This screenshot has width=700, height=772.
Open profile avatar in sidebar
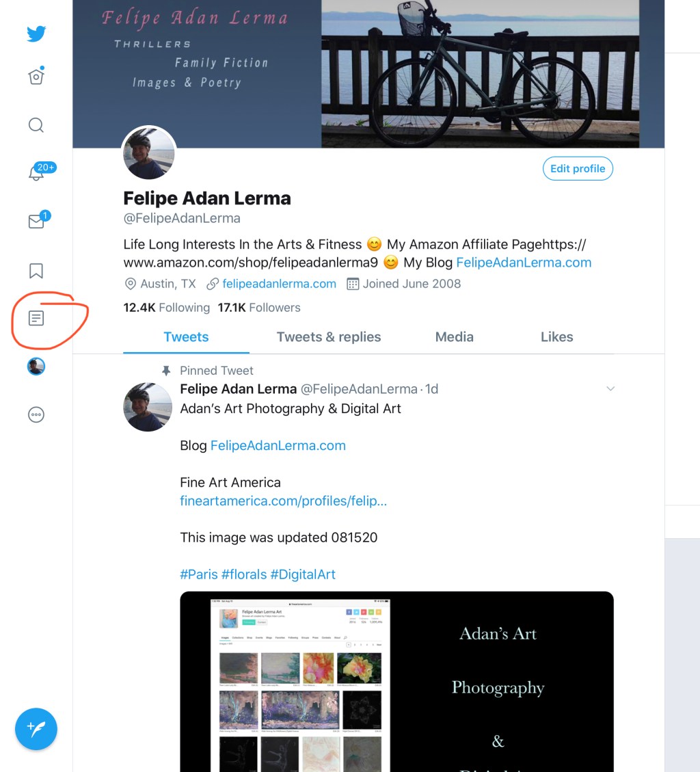point(36,367)
